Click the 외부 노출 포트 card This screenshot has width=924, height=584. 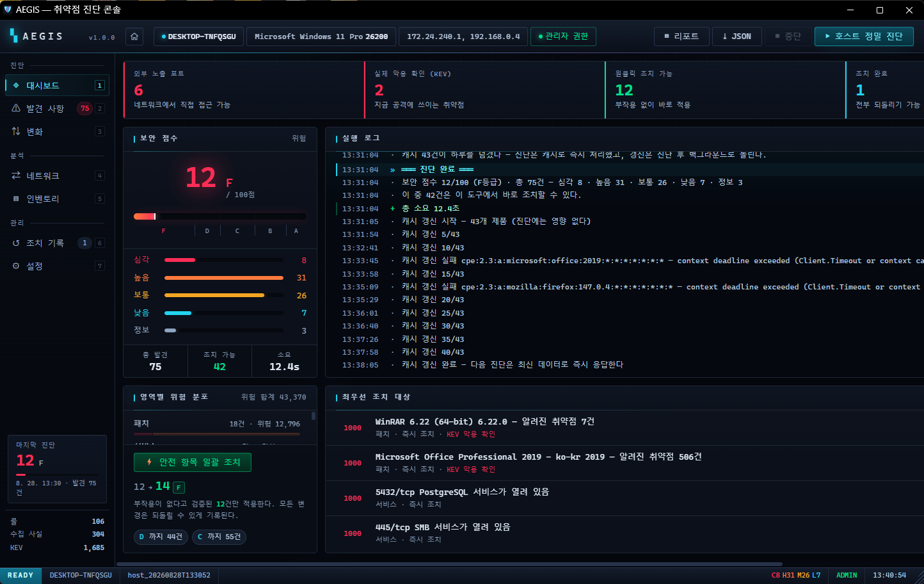coord(244,90)
